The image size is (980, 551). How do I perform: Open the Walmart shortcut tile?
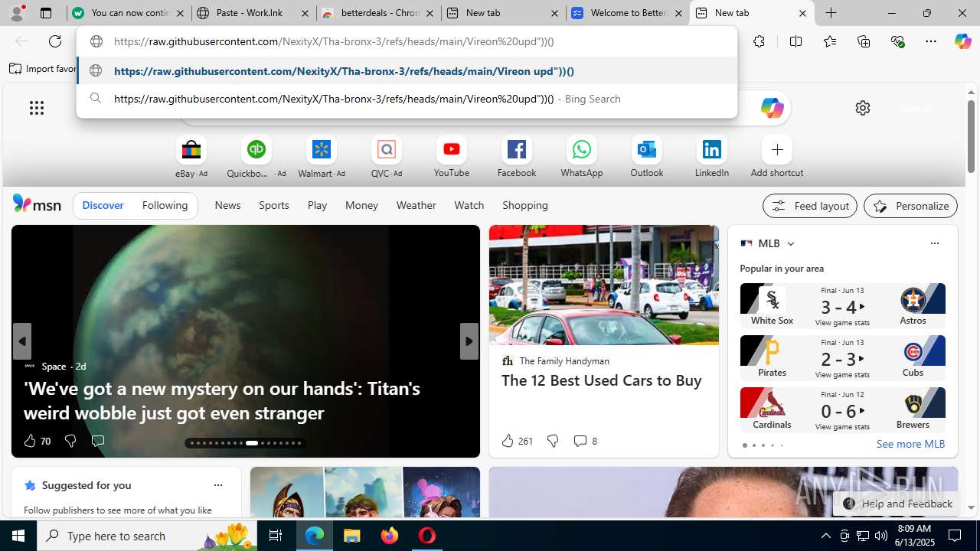click(322, 158)
